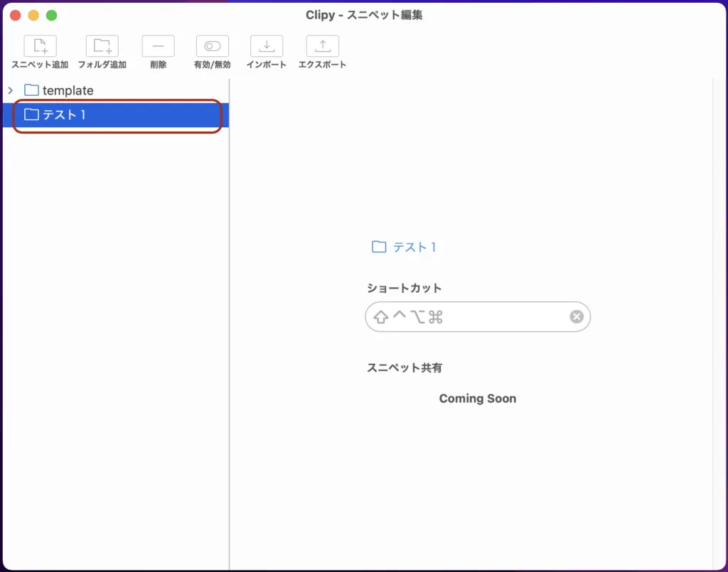
Task: Clear the shortcut with the x button
Action: (x=577, y=317)
